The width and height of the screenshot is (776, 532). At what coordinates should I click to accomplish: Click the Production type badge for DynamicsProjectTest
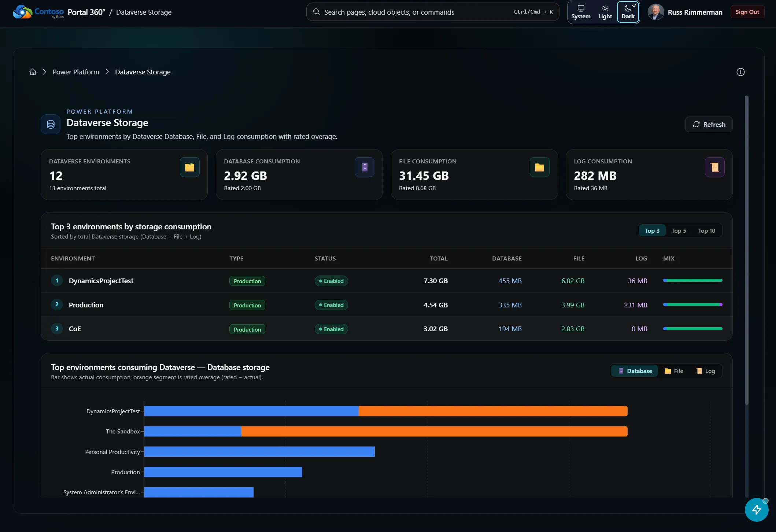pos(247,281)
